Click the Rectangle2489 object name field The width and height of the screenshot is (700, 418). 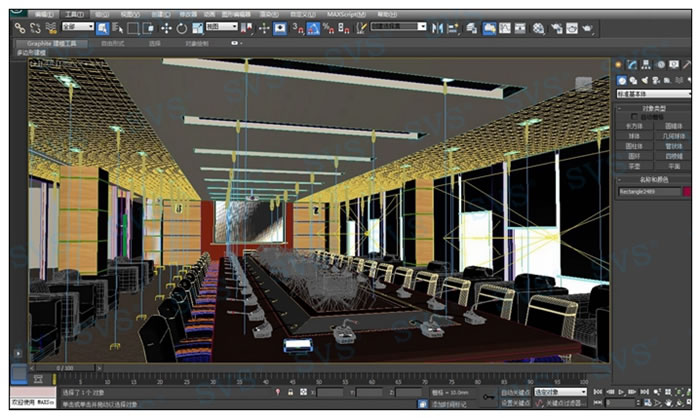pos(648,190)
